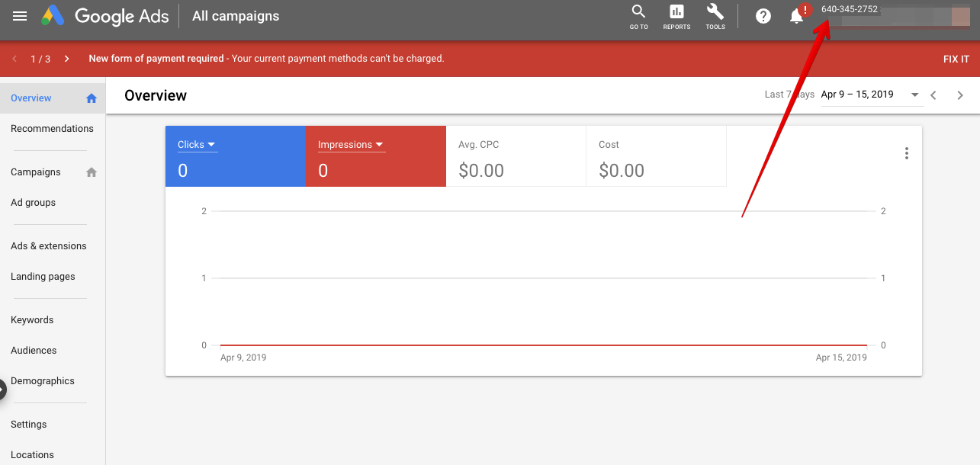The image size is (980, 465).
Task: Click the New form of payment required message
Action: click(x=266, y=59)
